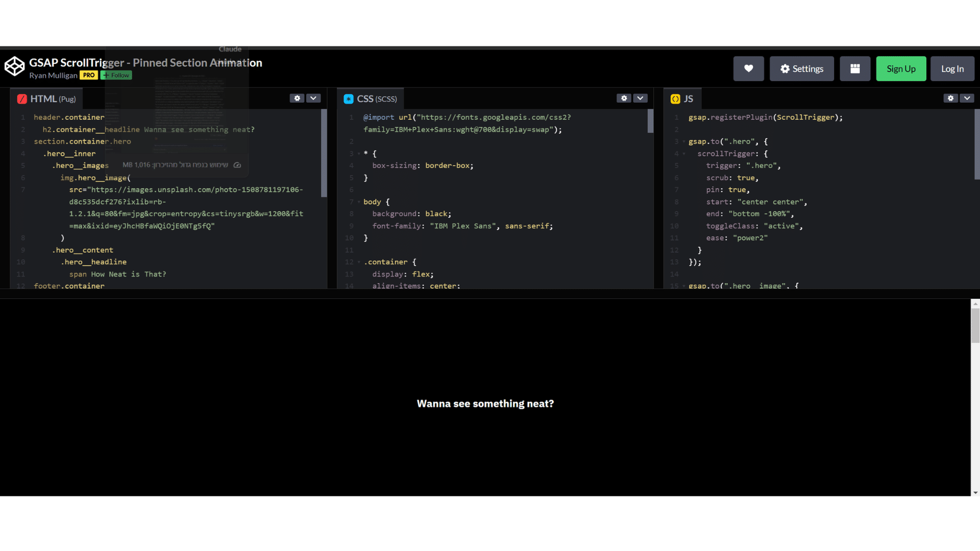Click the Log In button
Image resolution: width=980 pixels, height=551 pixels.
(x=952, y=69)
